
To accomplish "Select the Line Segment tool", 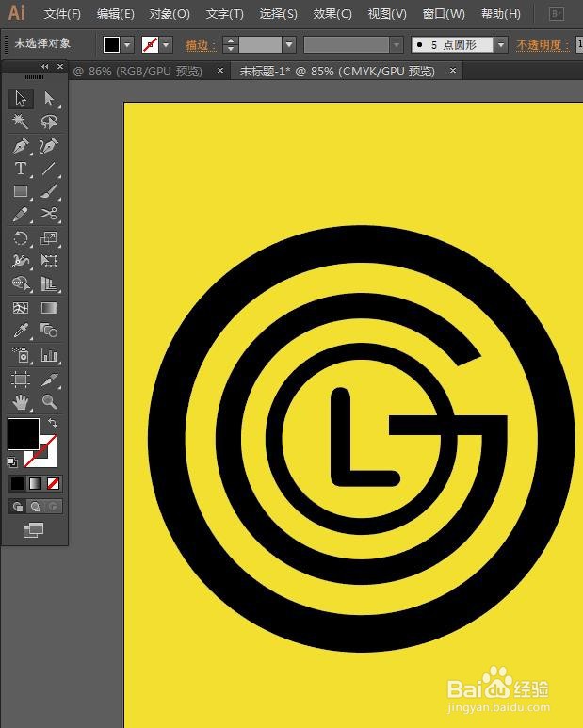I will pos(49,168).
